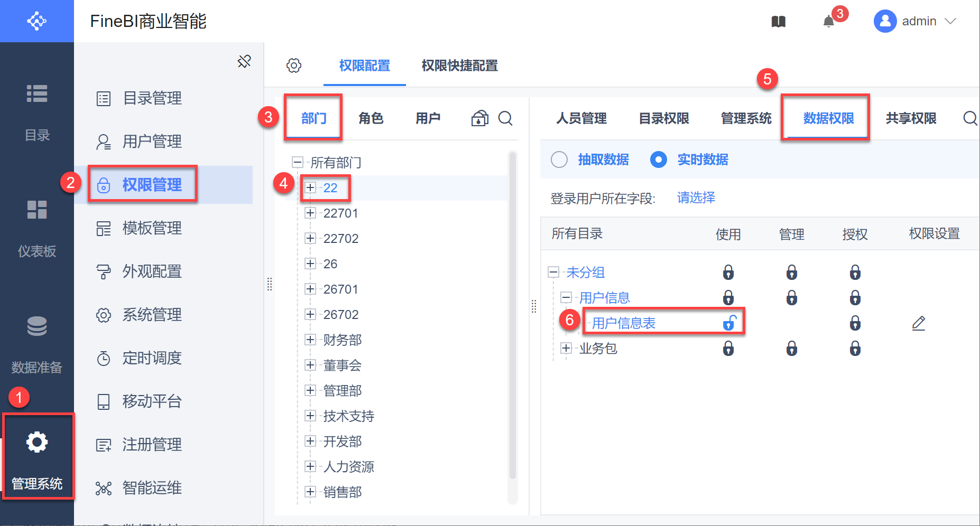This screenshot has width=980, height=526.
Task: Select the 实时数据 radio button
Action: pyautogui.click(x=659, y=159)
